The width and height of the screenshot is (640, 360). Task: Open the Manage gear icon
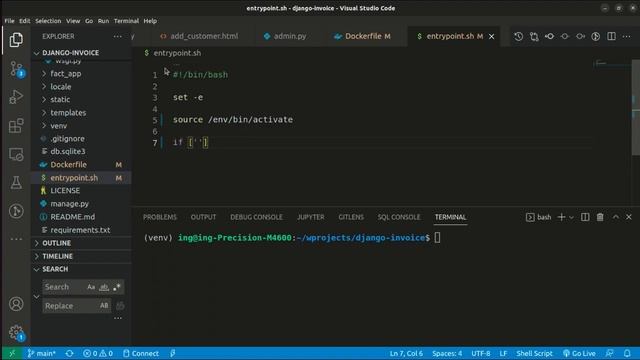[x=16, y=332]
